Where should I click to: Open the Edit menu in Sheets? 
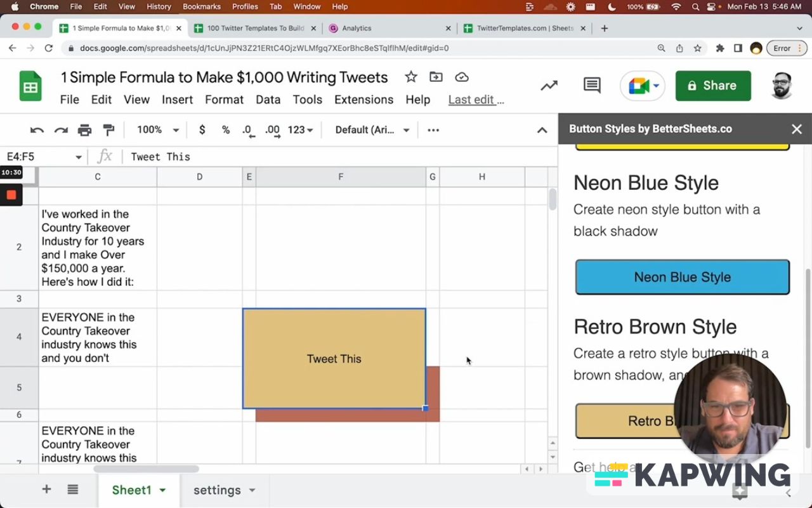coord(101,100)
